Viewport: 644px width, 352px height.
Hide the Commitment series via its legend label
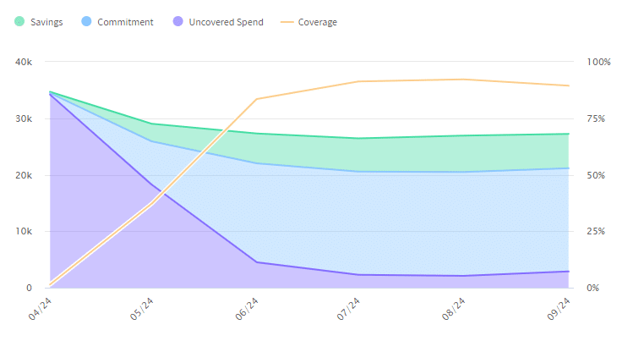(x=125, y=22)
